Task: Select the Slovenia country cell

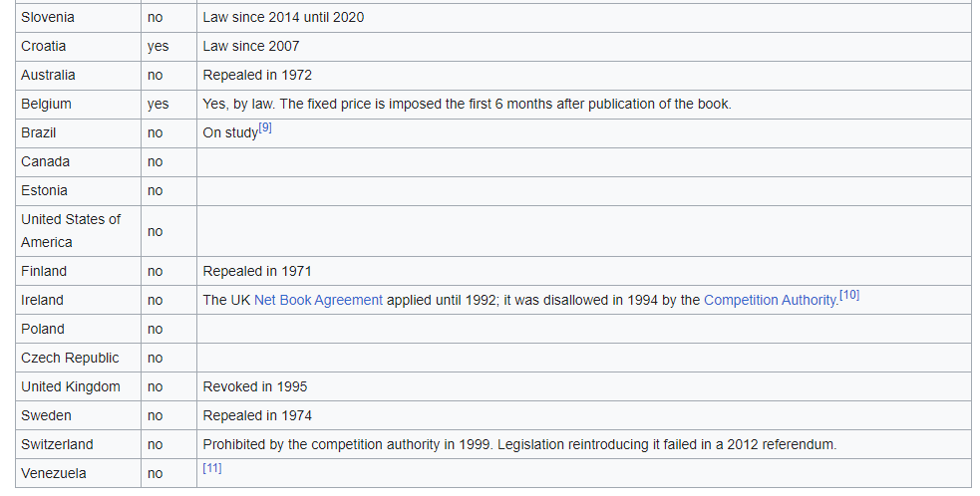Action: tap(78, 18)
